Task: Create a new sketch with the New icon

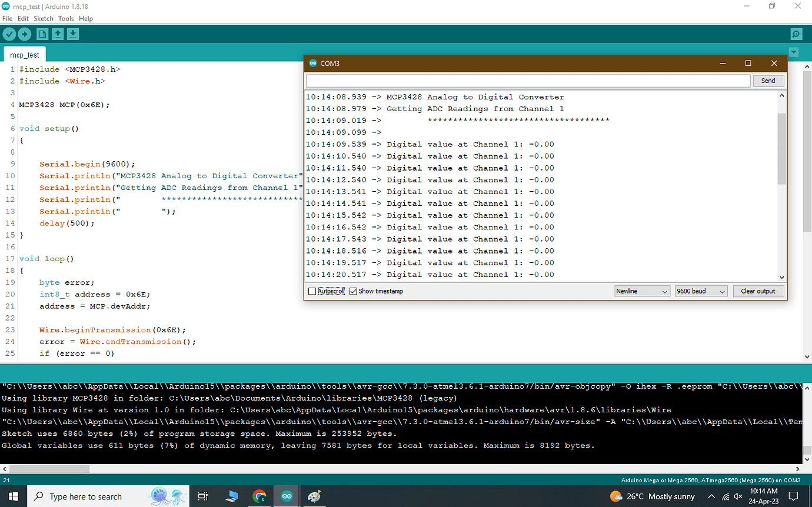Action: [x=42, y=34]
